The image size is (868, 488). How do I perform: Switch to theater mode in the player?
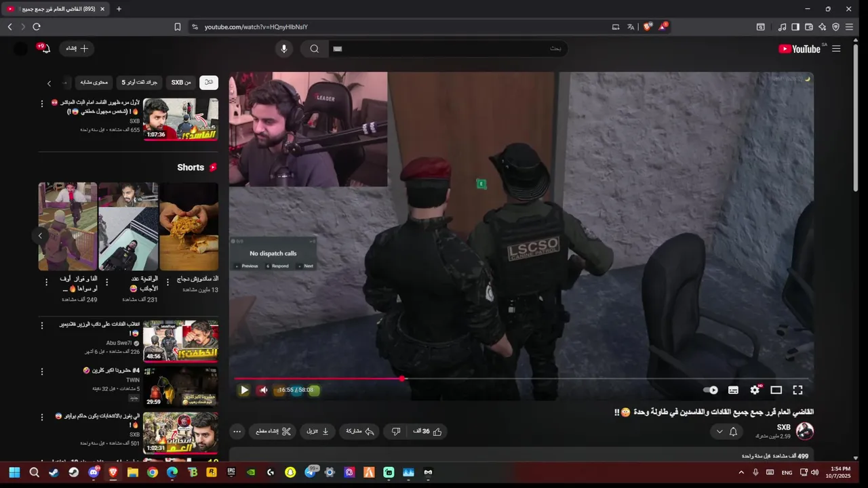point(776,390)
